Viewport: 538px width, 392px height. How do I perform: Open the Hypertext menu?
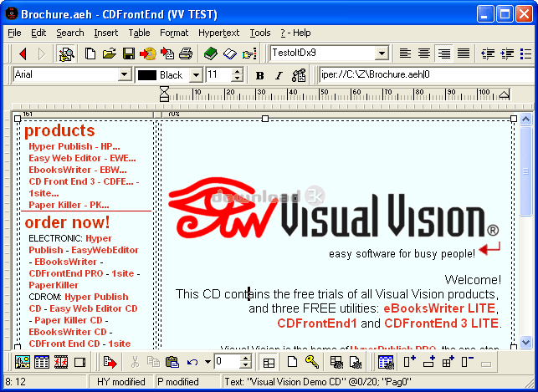coord(219,33)
